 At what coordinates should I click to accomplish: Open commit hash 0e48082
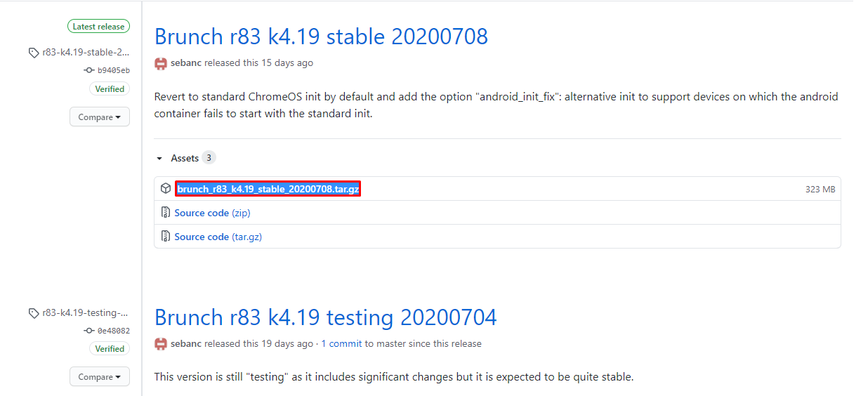[x=113, y=331]
